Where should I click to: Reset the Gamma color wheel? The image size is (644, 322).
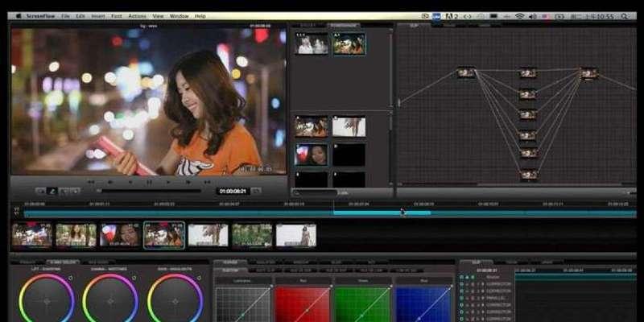pos(135,278)
